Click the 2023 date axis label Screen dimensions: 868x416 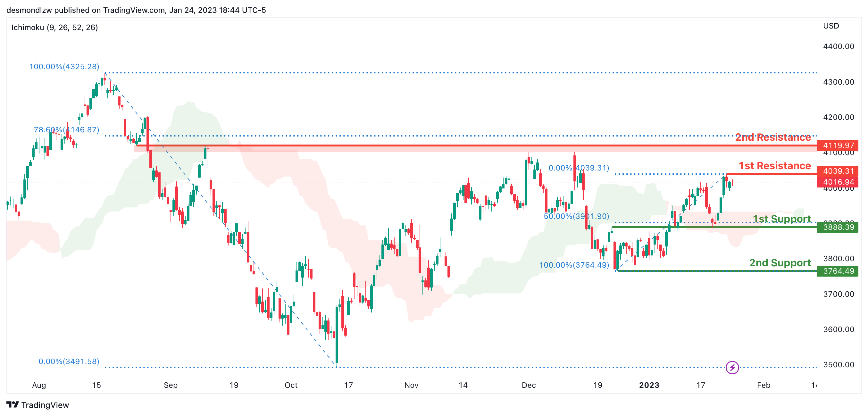(649, 385)
